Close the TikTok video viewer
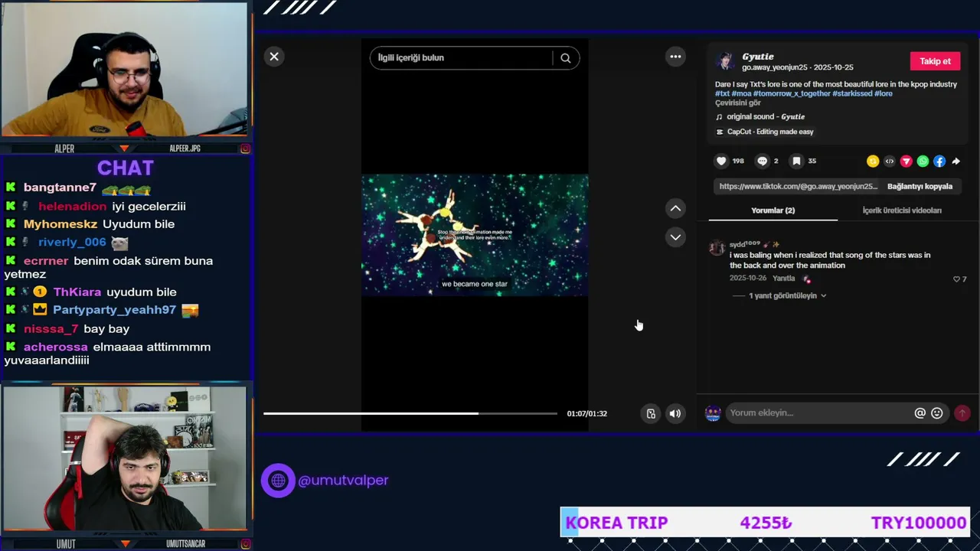Viewport: 980px width, 551px height. pyautogui.click(x=274, y=57)
